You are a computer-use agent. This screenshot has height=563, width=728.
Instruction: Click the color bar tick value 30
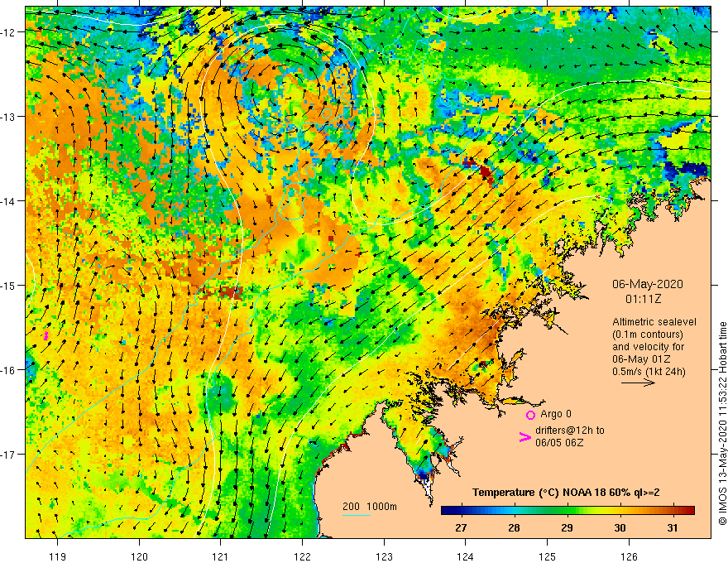[620, 528]
